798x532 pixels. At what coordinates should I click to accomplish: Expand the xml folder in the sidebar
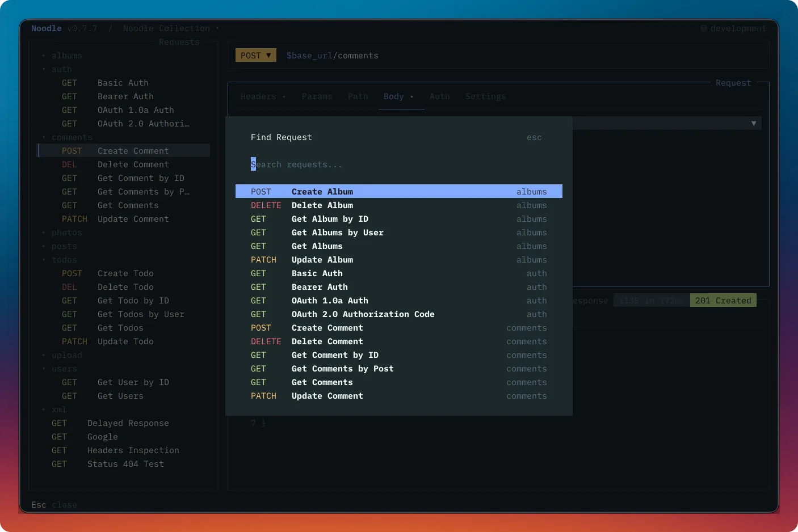coord(54,409)
